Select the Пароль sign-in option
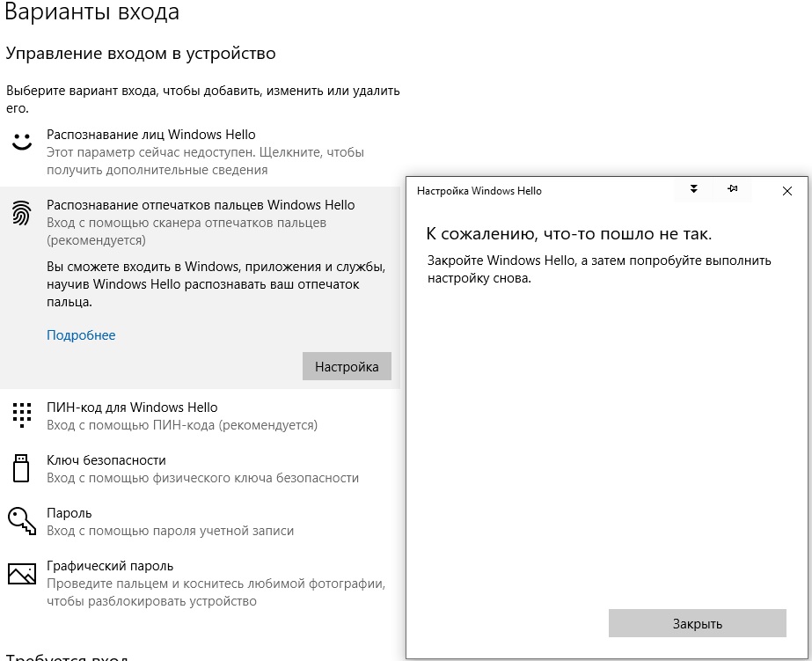The image size is (812, 661). 200,522
